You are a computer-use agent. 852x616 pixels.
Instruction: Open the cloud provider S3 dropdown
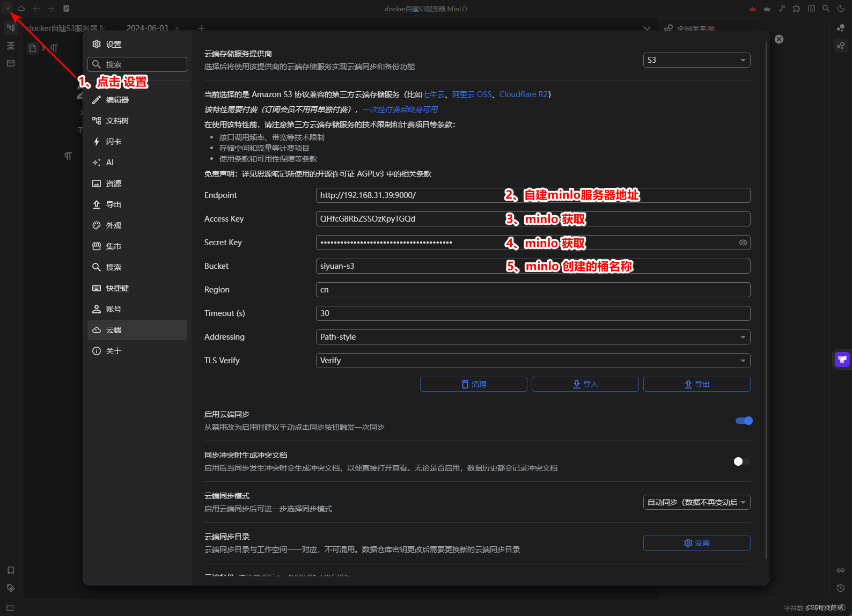[696, 60]
